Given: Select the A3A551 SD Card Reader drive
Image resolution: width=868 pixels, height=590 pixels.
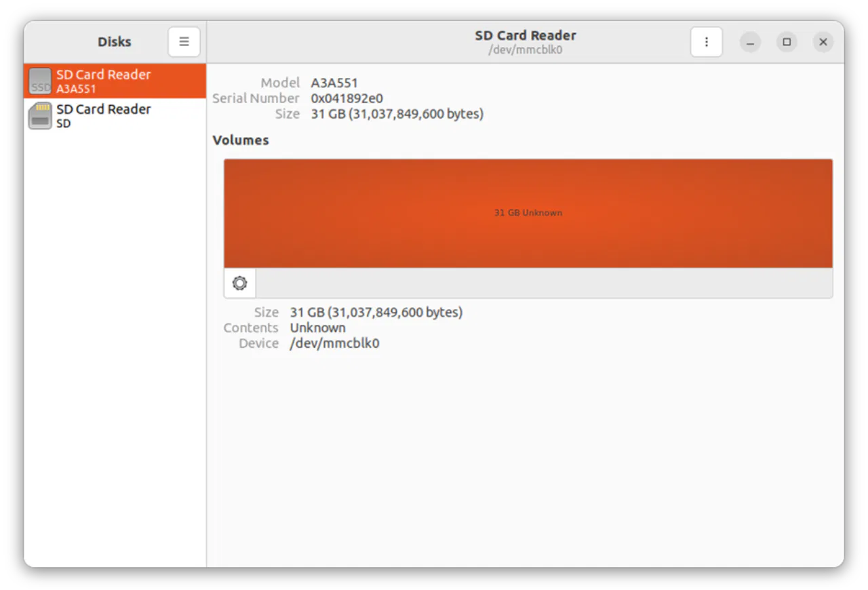Looking at the screenshot, I should [114, 81].
